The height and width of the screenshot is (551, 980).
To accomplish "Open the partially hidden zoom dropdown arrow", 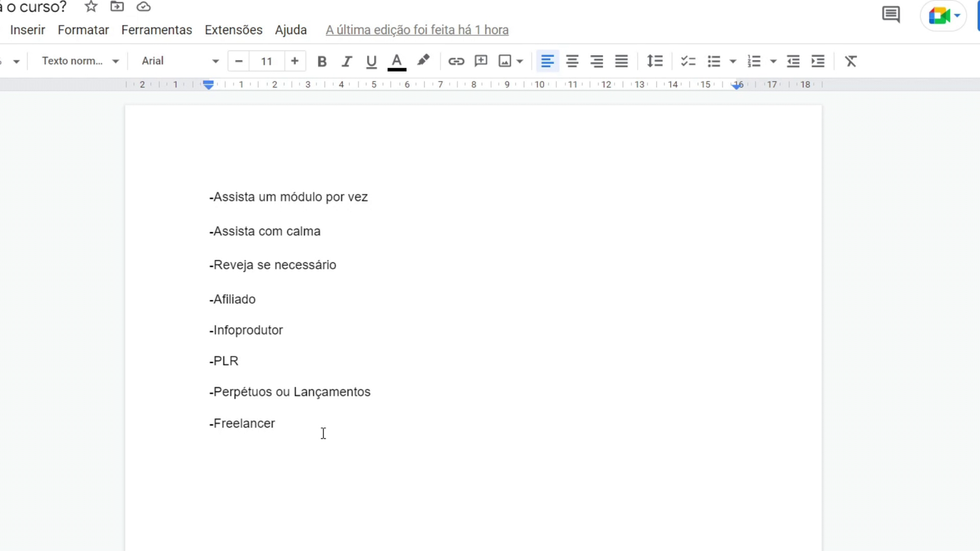I will 16,62.
